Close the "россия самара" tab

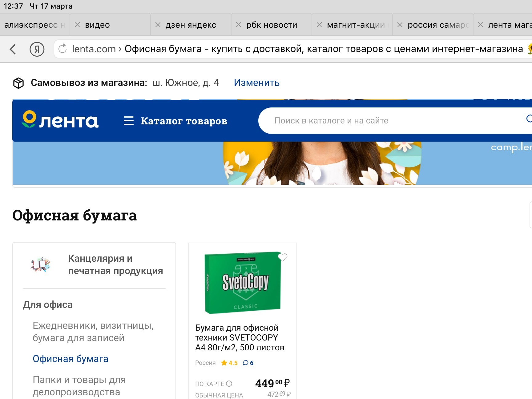(400, 25)
